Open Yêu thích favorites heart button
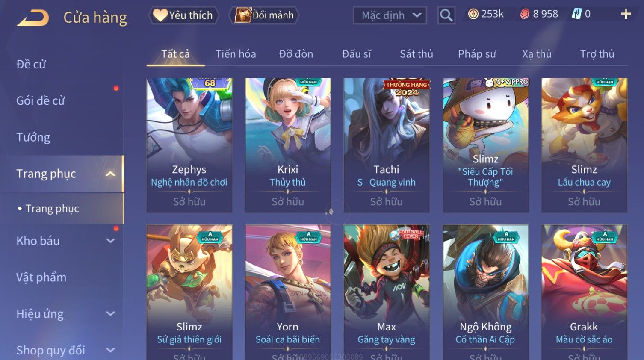This screenshot has height=360, width=644. pyautogui.click(x=183, y=15)
